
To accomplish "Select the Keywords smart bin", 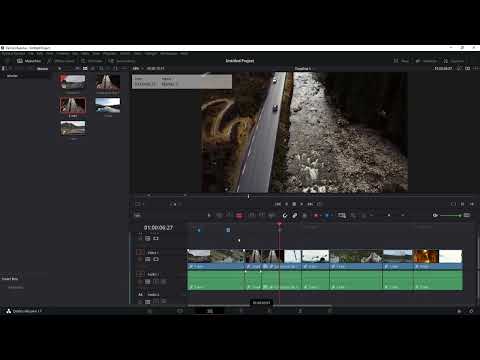I will tap(16, 287).
